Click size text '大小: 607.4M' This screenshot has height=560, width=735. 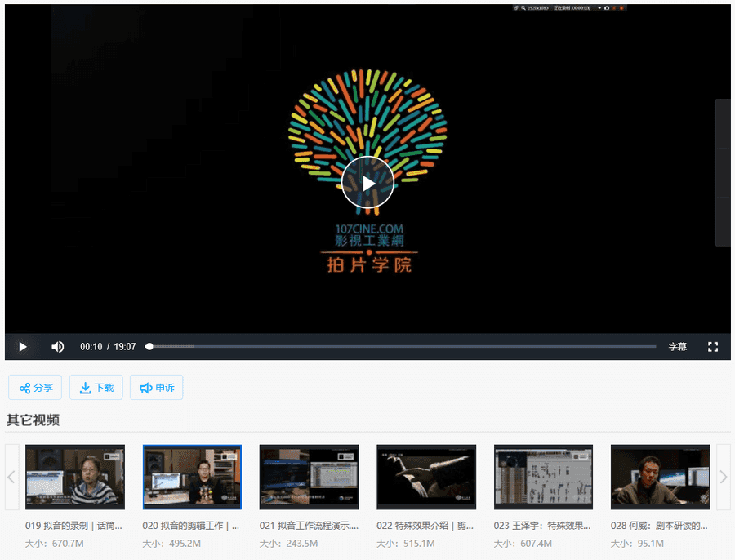point(523,544)
